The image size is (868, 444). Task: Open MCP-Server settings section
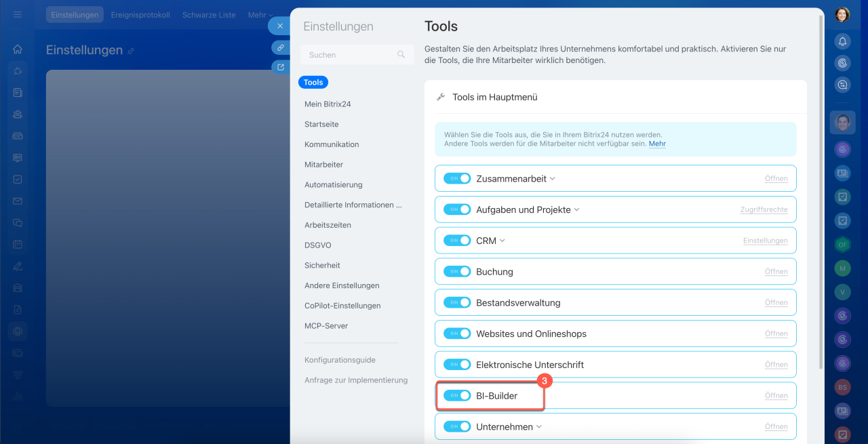point(326,326)
